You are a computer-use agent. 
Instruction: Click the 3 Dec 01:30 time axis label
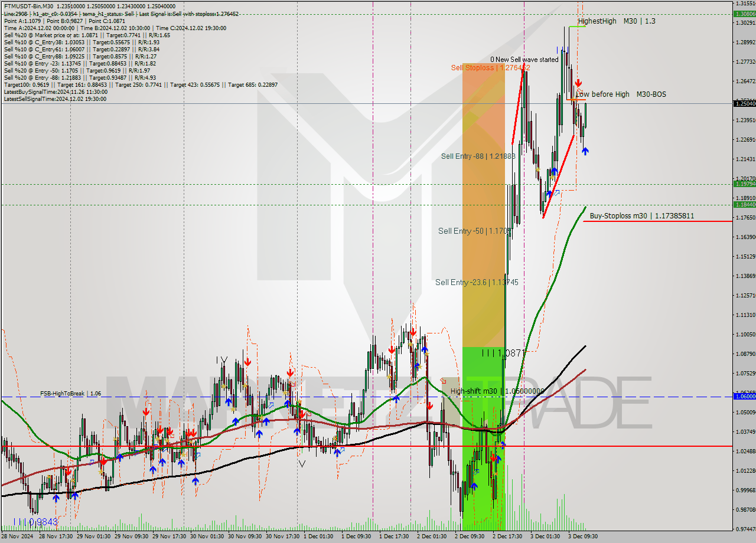pos(545,537)
